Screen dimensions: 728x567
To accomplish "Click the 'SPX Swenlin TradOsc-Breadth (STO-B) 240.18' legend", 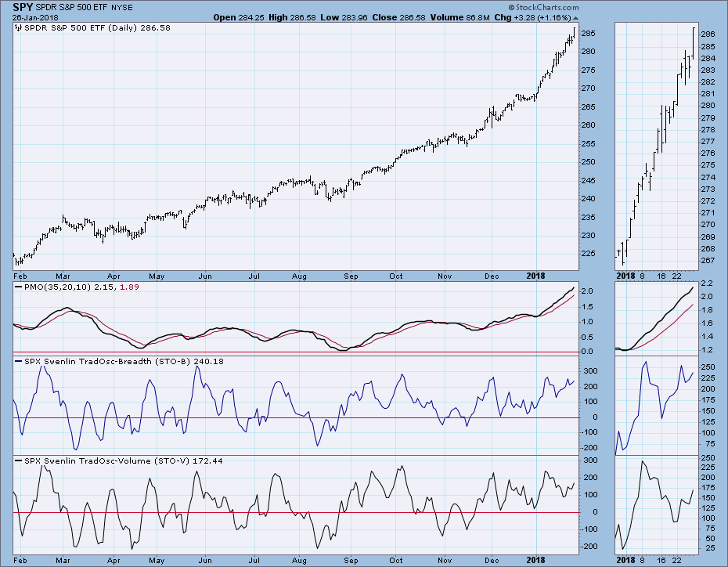I will pyautogui.click(x=124, y=361).
